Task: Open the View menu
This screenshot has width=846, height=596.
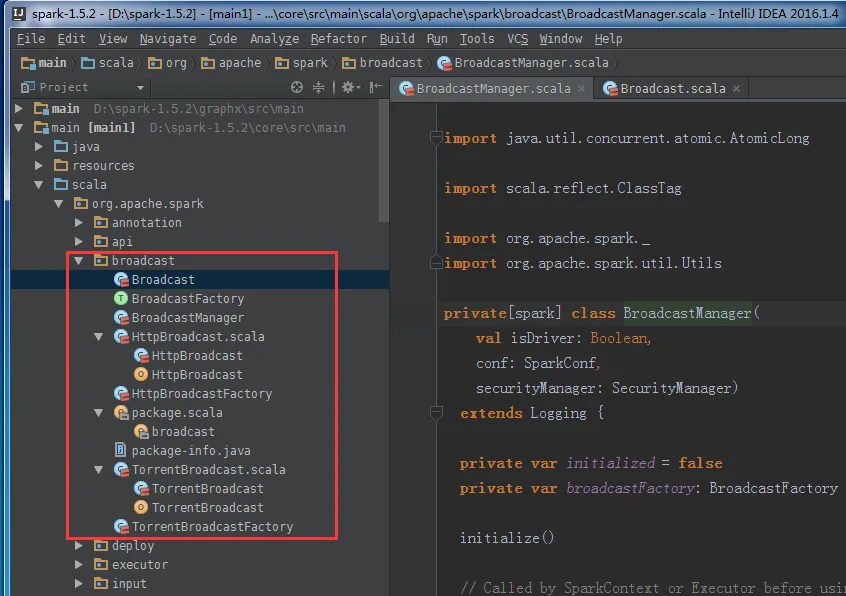Action: click(x=113, y=39)
